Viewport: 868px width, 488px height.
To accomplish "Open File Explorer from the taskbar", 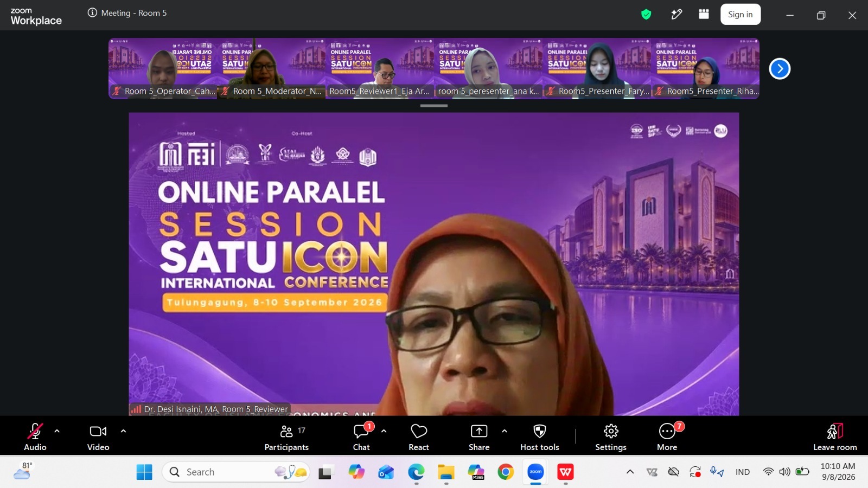I will tap(446, 472).
